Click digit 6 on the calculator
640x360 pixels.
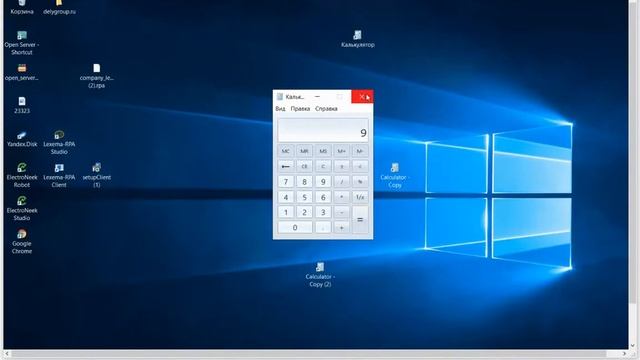point(323,197)
